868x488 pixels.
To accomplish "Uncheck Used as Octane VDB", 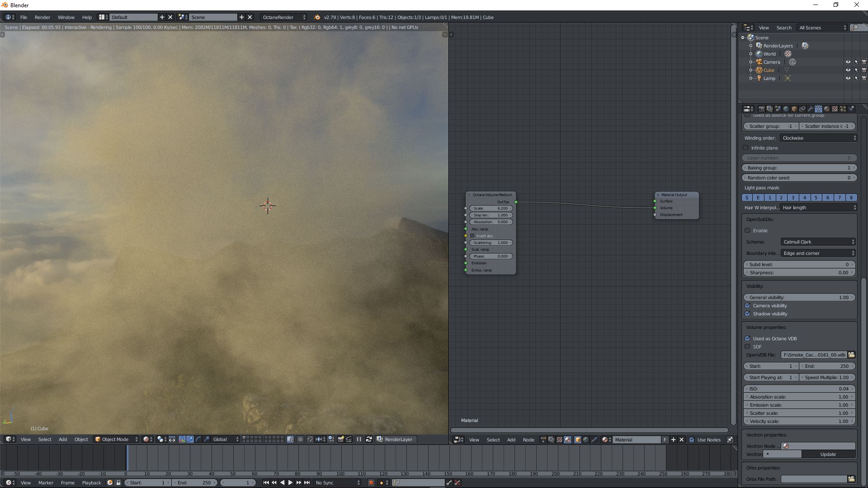I will coord(747,338).
